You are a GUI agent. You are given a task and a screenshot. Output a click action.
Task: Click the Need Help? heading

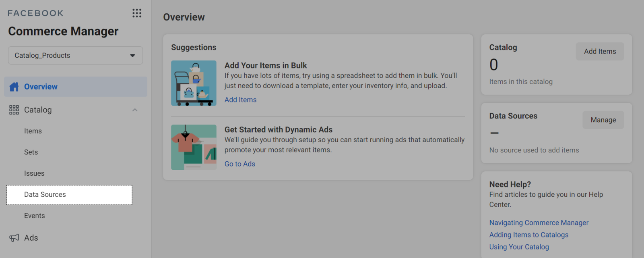[510, 185]
